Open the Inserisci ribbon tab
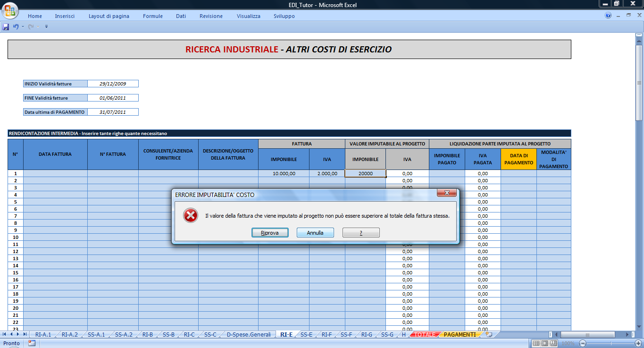Screen dimensions: 644x348 65,16
